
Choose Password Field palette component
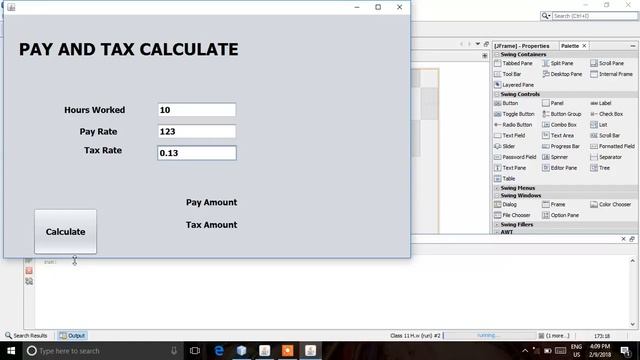[x=515, y=157]
